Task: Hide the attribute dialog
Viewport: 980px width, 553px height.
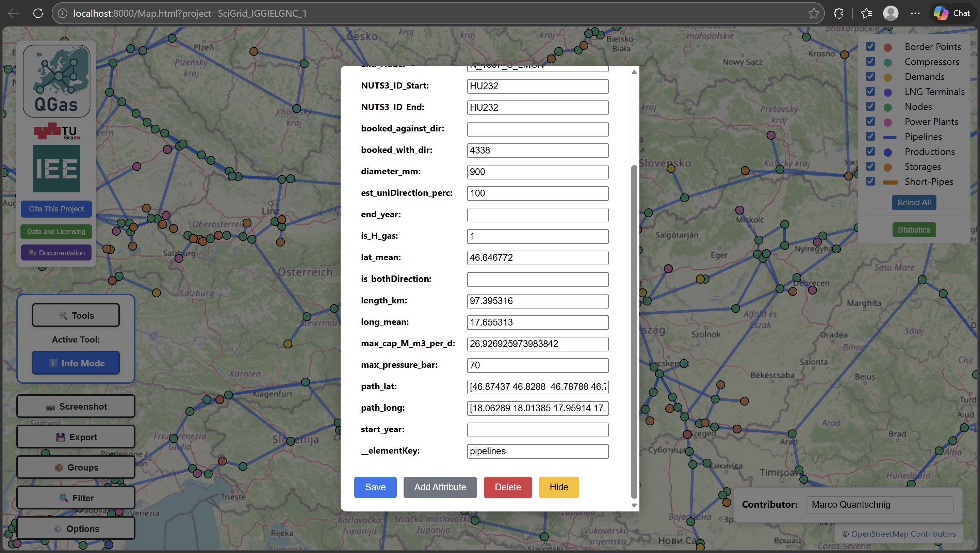Action: pyautogui.click(x=558, y=487)
